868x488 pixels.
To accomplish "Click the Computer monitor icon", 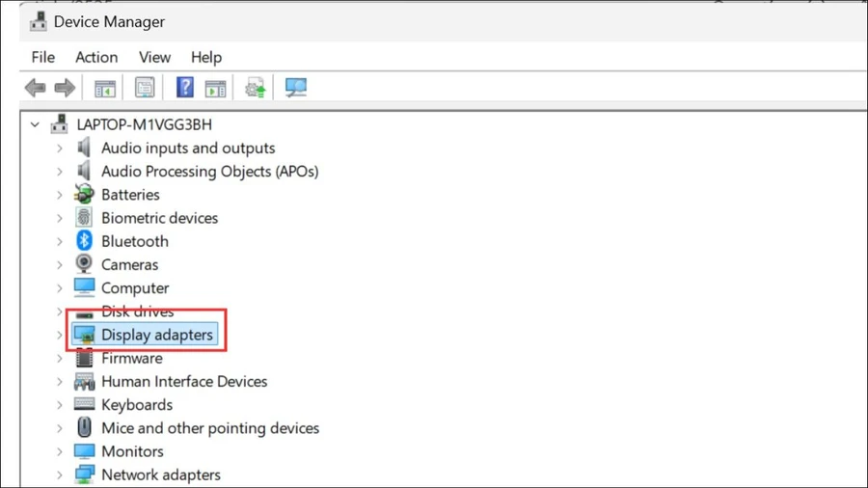I will point(84,287).
